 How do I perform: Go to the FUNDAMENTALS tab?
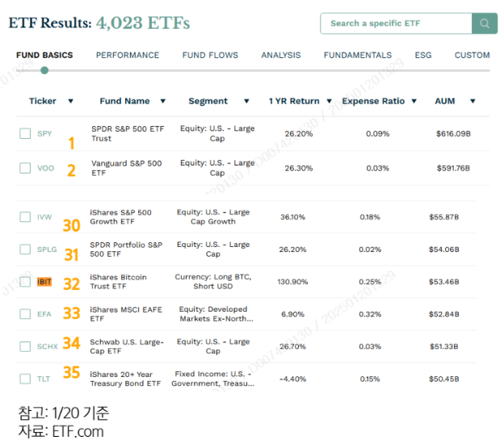coord(357,56)
